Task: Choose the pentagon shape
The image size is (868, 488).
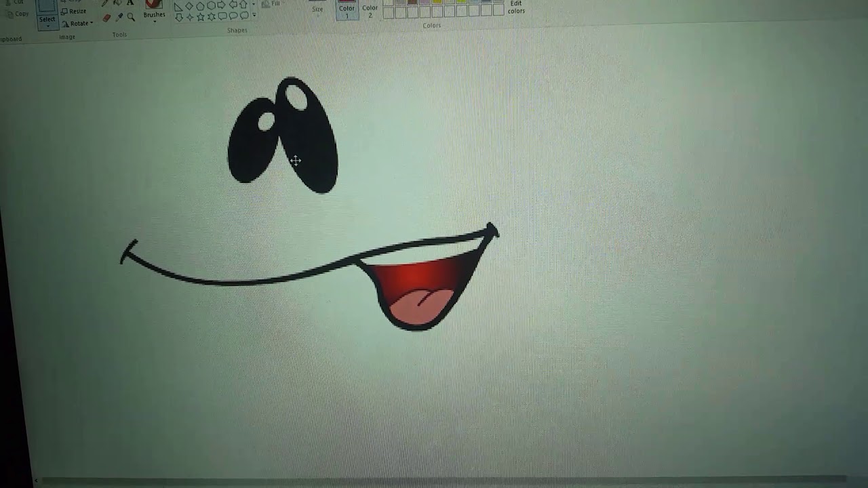Action: point(200,6)
